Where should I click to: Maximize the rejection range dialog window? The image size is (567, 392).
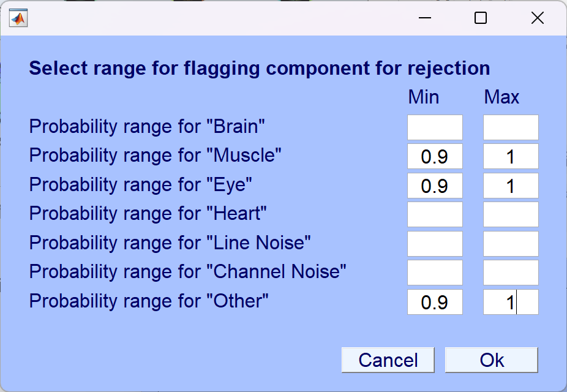481,18
